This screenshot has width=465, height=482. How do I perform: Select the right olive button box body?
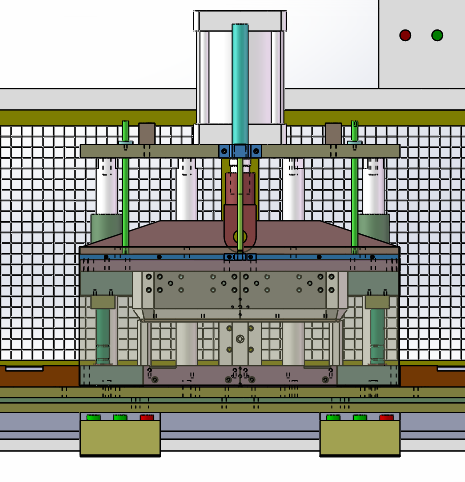click(x=360, y=437)
